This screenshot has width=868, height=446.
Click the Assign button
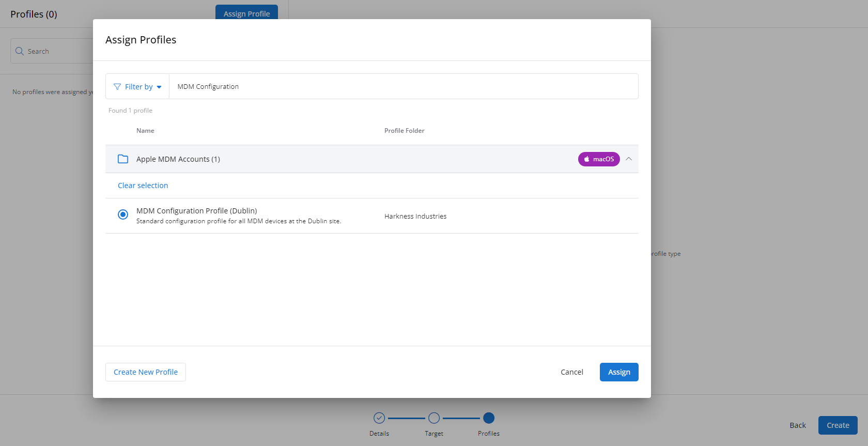[619, 372]
